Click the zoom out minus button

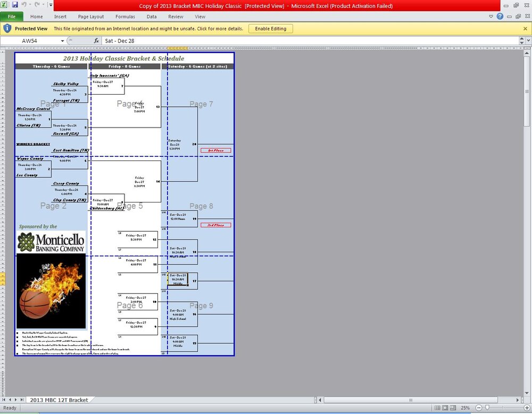click(478, 408)
